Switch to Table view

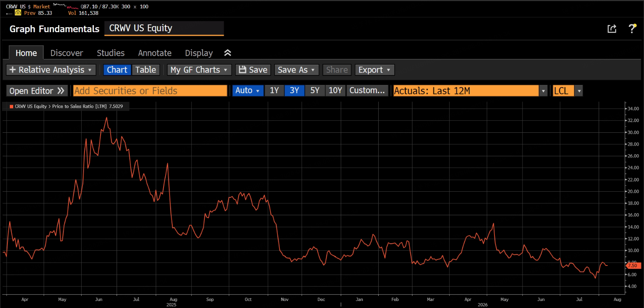pyautogui.click(x=146, y=70)
